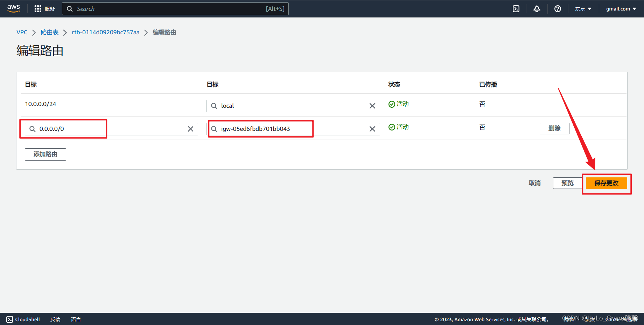Open the 服务 menu
Image resolution: width=644 pixels, height=325 pixels.
[50, 9]
